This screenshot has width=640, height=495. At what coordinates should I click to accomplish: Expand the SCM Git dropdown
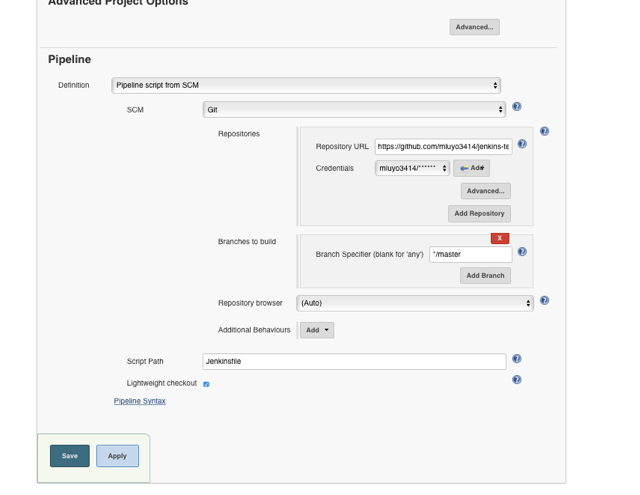[x=354, y=110]
